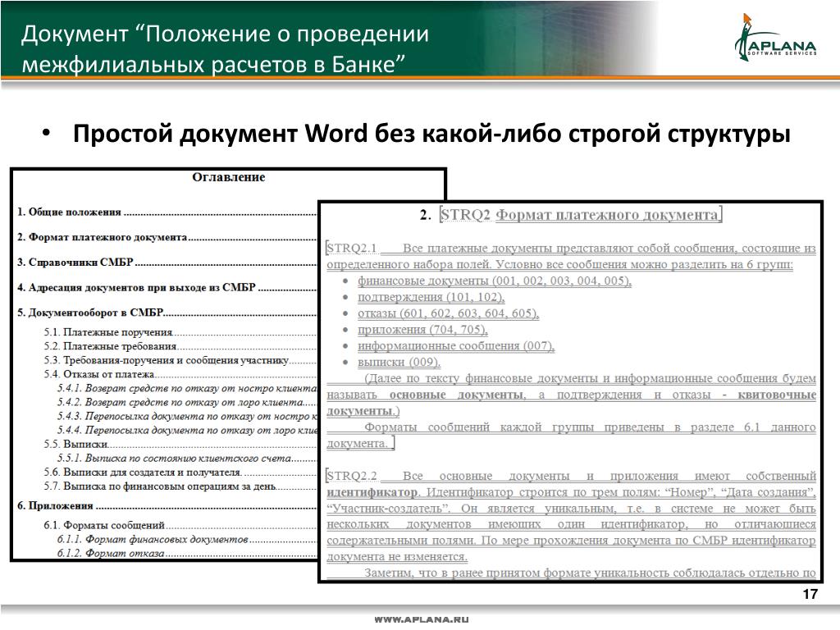Click heading "STRQ2 Формат платежного документа"
The height and width of the screenshot is (630, 840).
tap(581, 215)
